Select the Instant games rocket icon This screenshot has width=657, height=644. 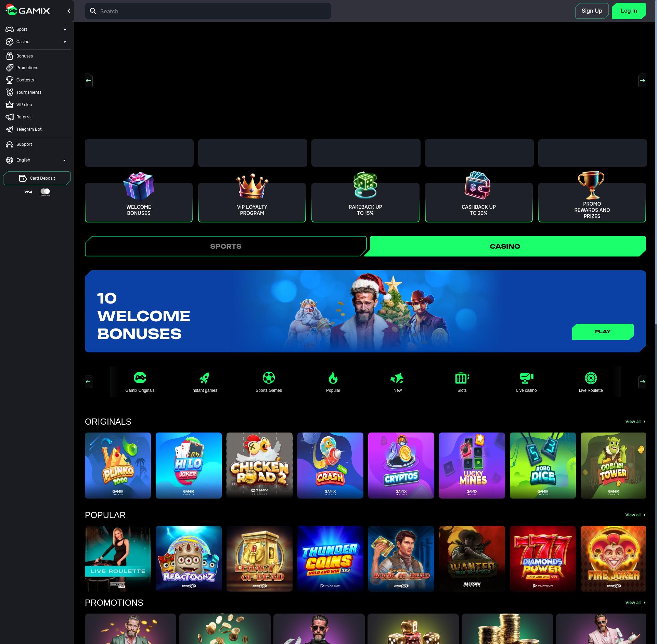(x=204, y=378)
